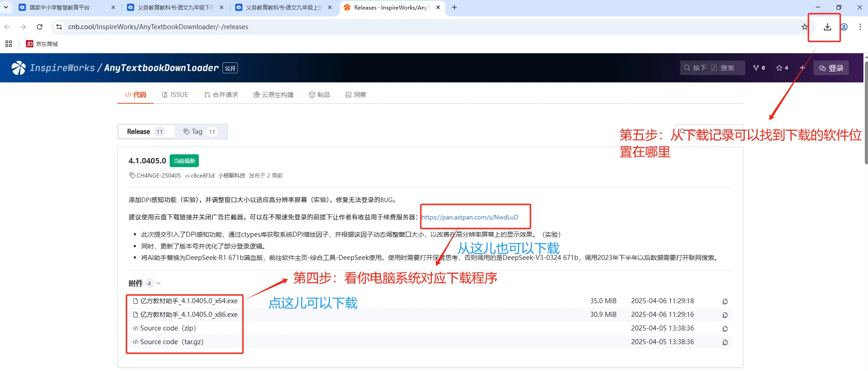Open the AnyTextbookDownloader repository link
This screenshot has height=371, width=868.
(161, 68)
